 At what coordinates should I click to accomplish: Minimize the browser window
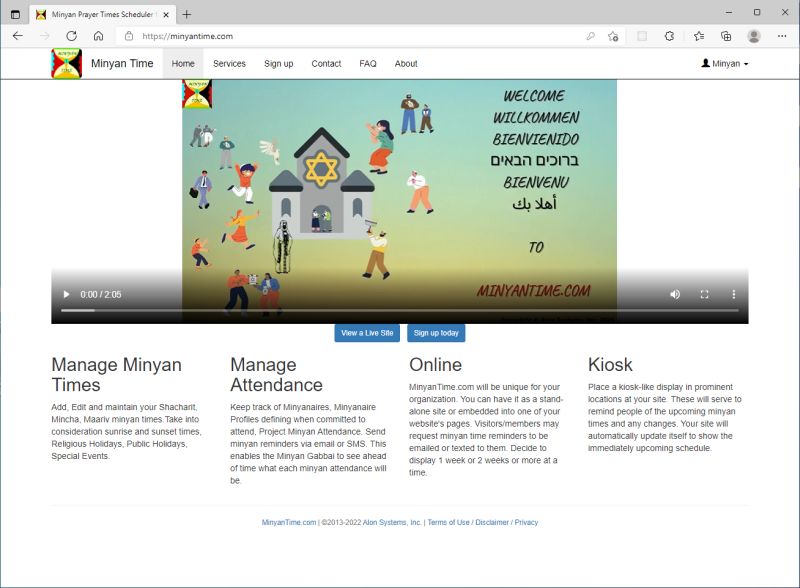tap(729, 12)
